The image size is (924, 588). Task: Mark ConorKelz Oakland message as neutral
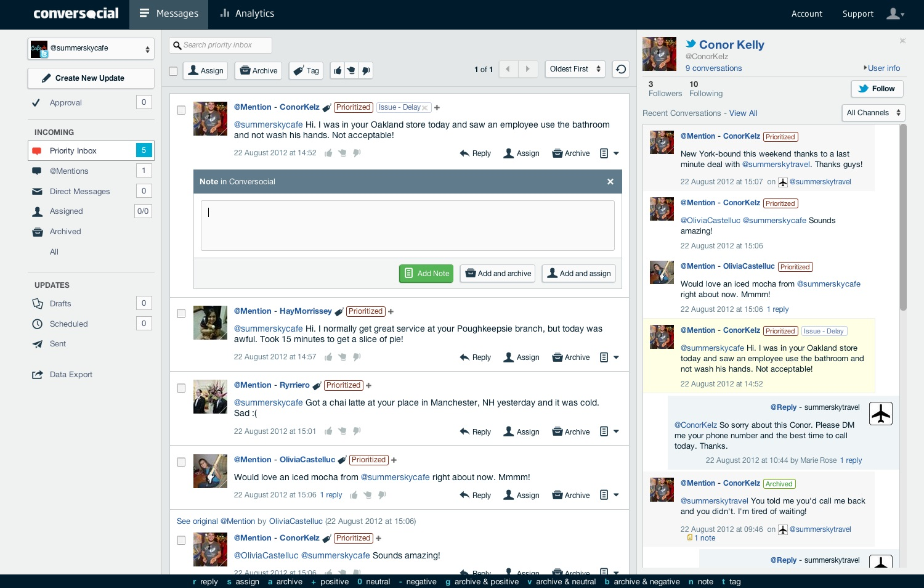[342, 153]
